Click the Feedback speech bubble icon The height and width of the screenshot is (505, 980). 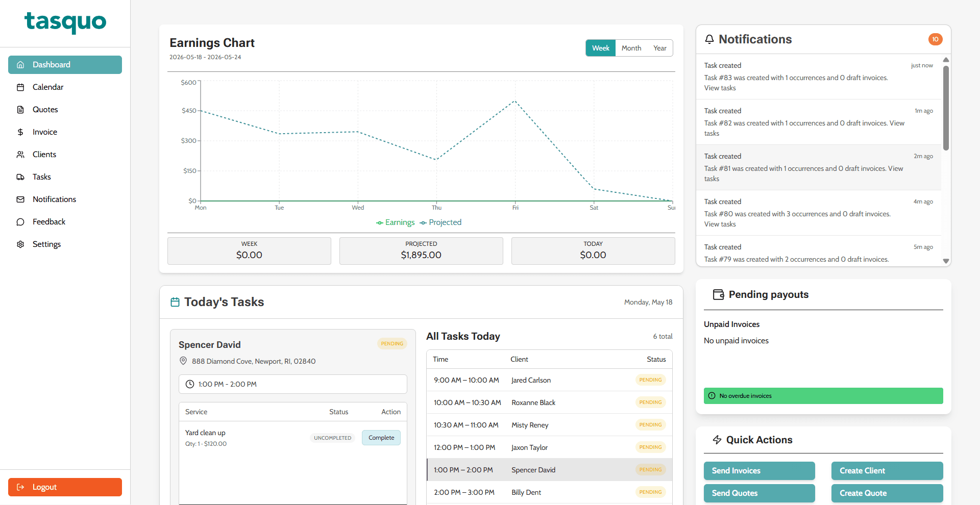(x=20, y=222)
